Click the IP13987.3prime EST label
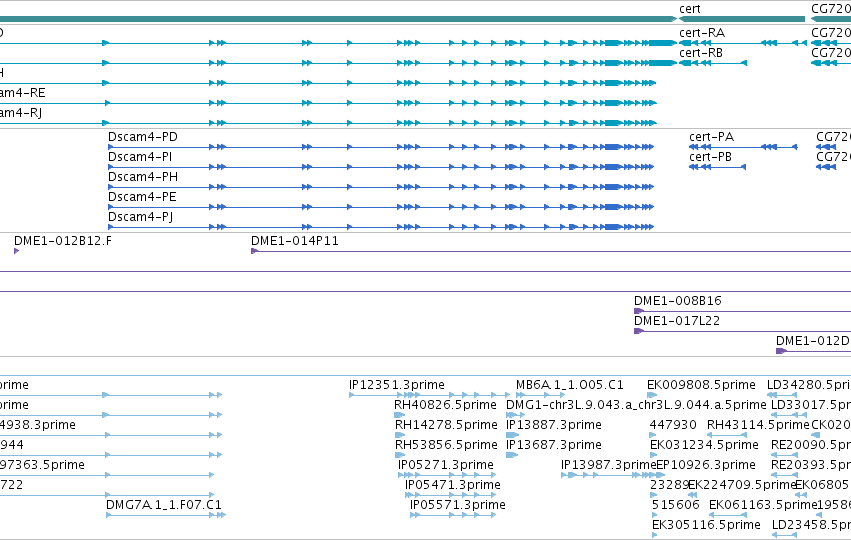Viewport: 851px width, 540px height. [x=608, y=465]
